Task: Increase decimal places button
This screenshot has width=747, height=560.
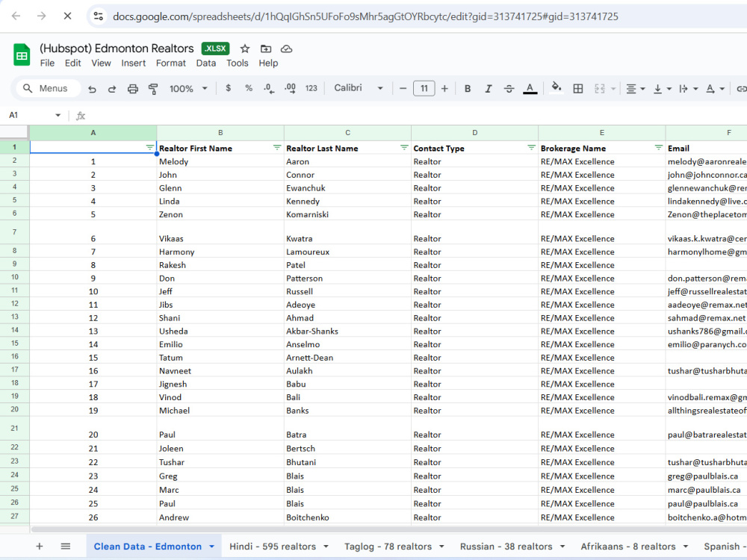Action: pos(290,89)
